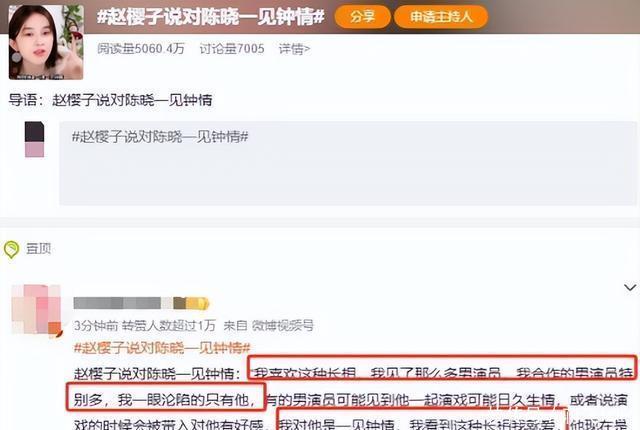Image resolution: width=640 pixels, height=430 pixels.
Task: Click the 分享 share button
Action: coord(362,17)
